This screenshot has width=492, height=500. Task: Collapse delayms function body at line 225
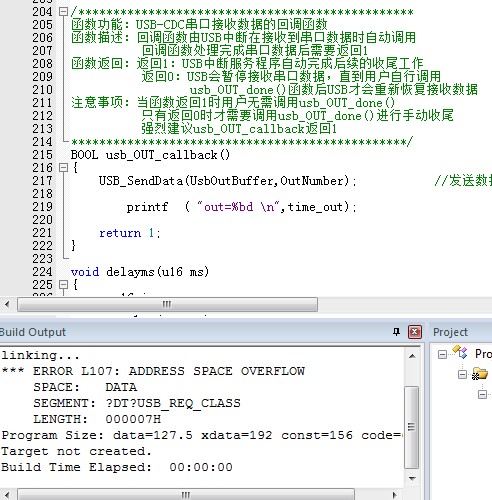pos(63,285)
